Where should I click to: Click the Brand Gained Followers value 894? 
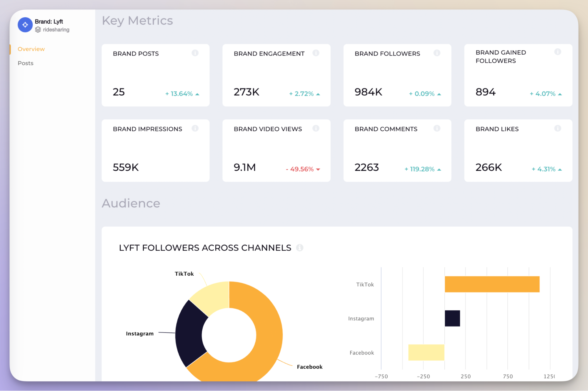(x=486, y=92)
